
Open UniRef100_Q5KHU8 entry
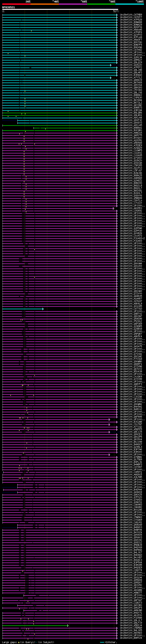[131, 143]
